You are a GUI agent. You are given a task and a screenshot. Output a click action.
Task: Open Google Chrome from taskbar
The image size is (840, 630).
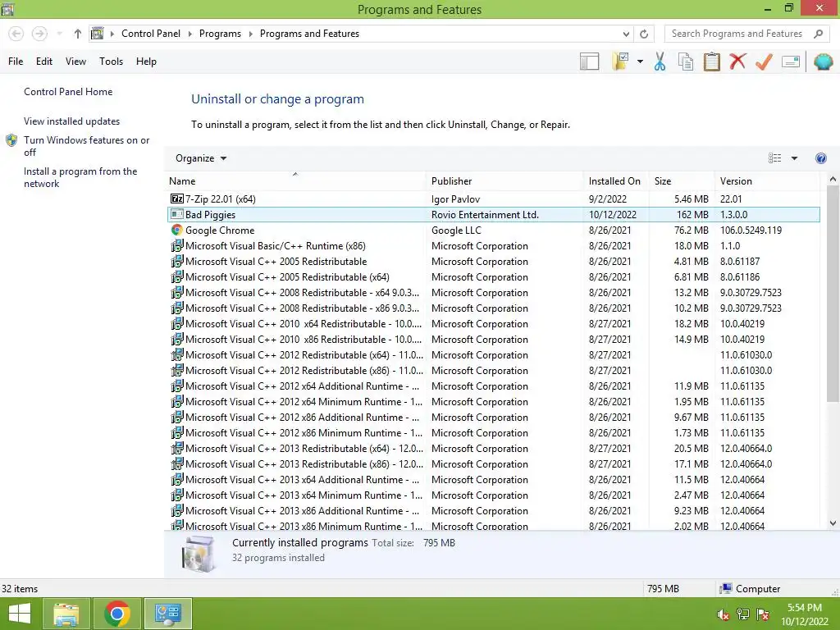pos(117,614)
